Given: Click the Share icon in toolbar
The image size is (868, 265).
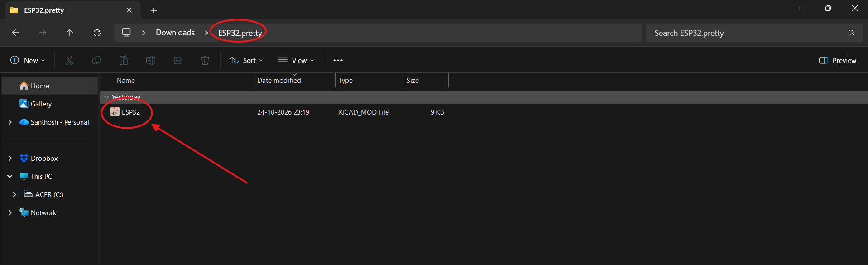Looking at the screenshot, I should 178,60.
